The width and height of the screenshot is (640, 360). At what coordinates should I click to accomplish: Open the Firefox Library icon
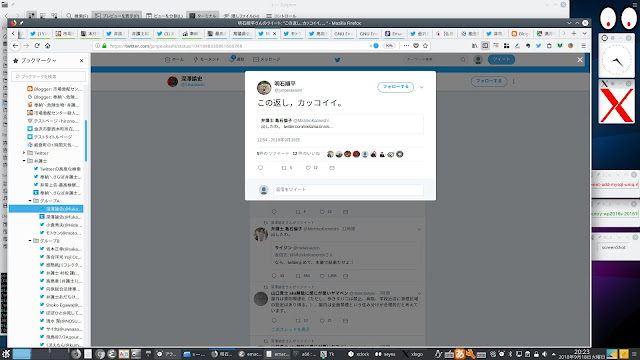(x=474, y=46)
